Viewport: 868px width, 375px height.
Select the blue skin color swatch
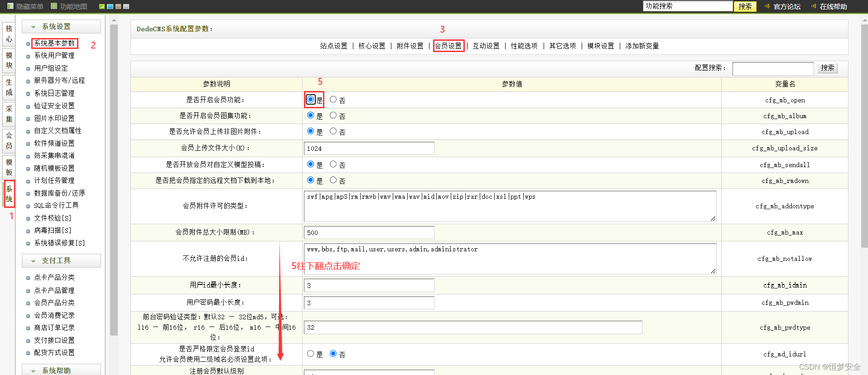point(110,6)
